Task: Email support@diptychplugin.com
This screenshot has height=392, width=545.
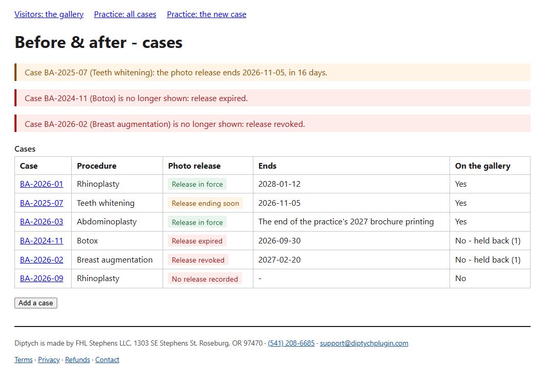Action: 364,344
